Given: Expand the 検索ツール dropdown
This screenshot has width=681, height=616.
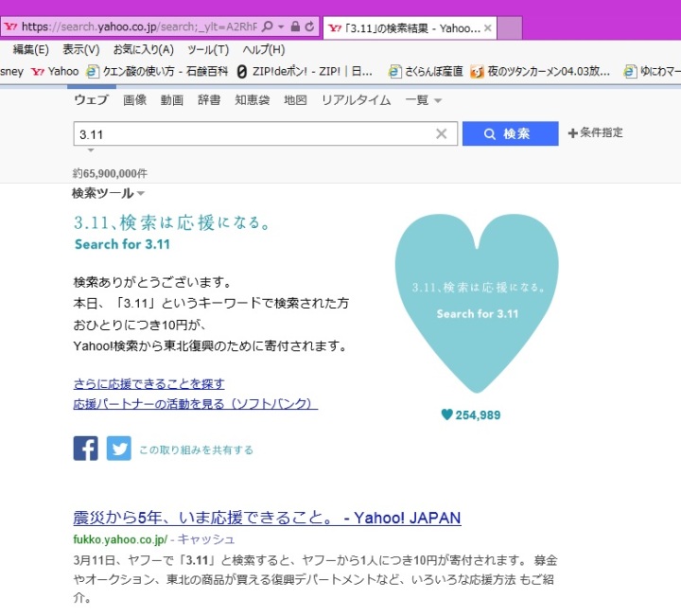Looking at the screenshot, I should click(108, 193).
